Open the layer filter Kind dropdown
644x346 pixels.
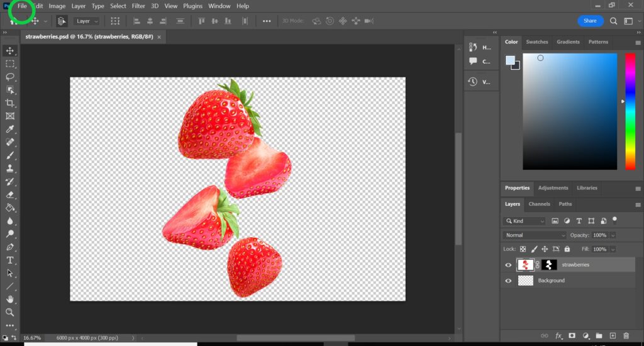tap(525, 221)
